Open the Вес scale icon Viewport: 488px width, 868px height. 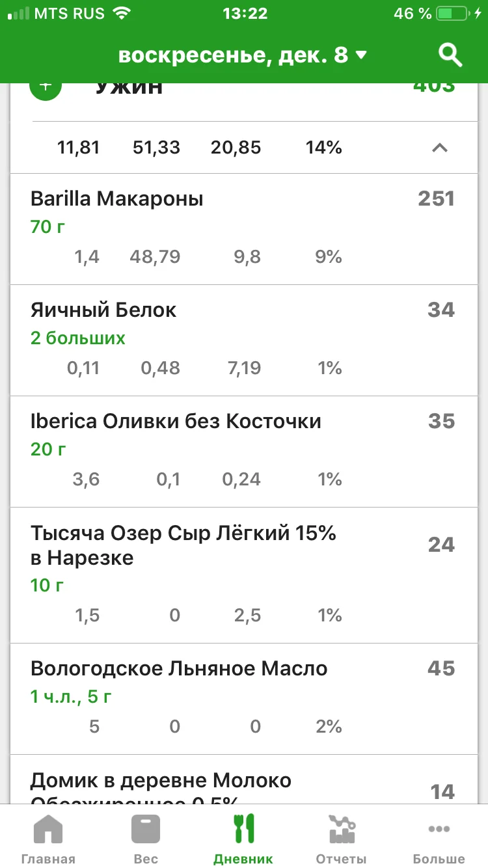click(146, 831)
